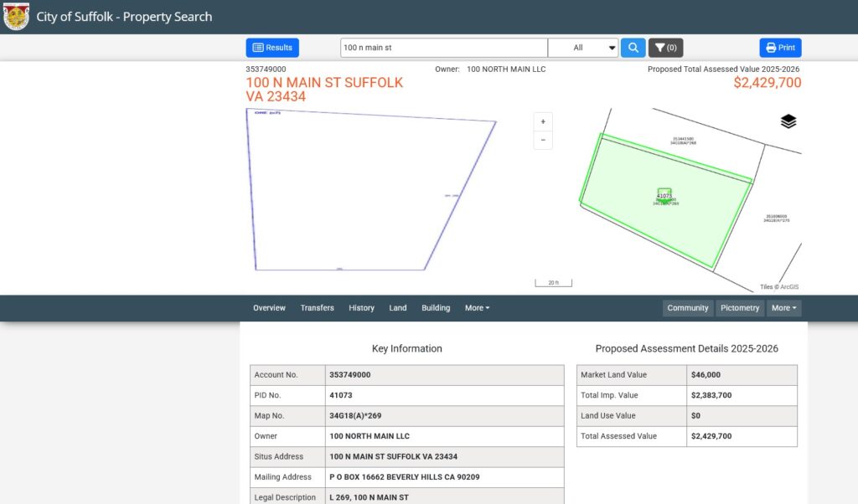Open the map layers stack icon

788,121
